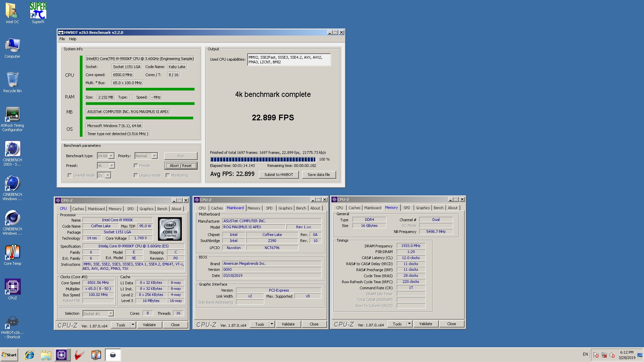
Task: Click Close in middle CPU-Z window
Action: 314,324
